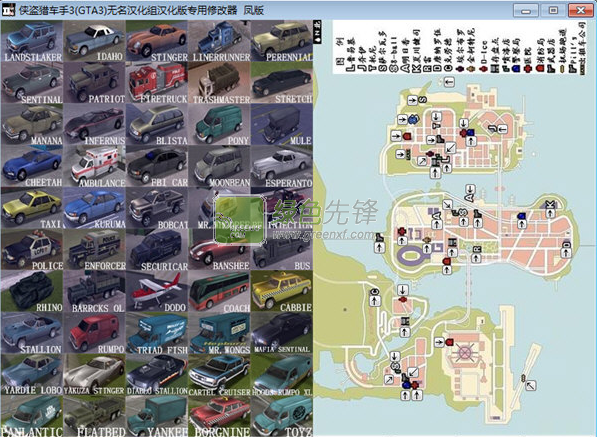
Task: Choose the FBI CAR
Action: (157, 166)
